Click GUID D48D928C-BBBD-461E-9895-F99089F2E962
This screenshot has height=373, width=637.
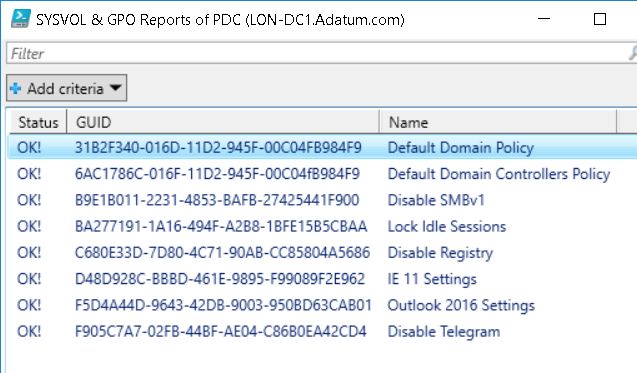click(220, 279)
